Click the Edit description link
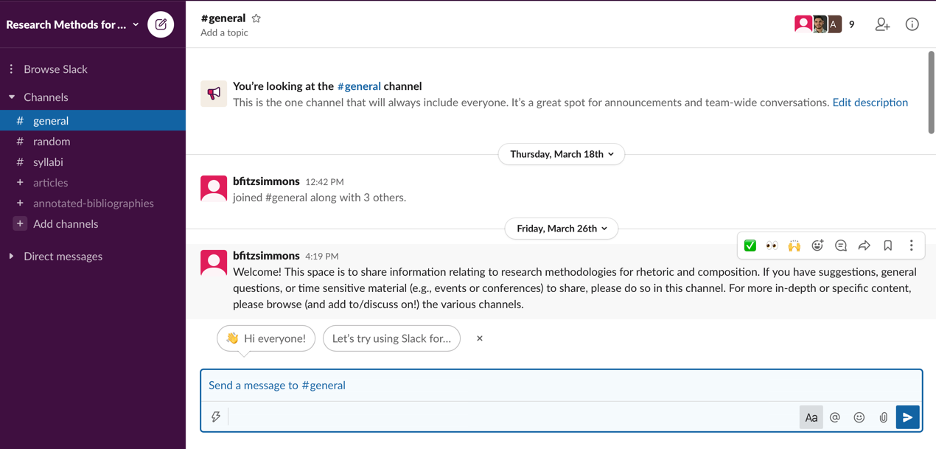Screen dimensions: 936x450 click(870, 102)
